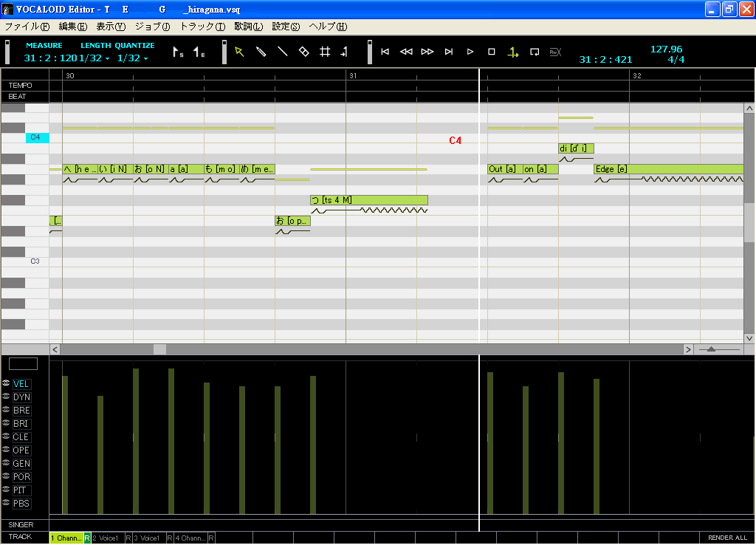Screen dimensions: 756x545
Task: Rewind playback position
Action: coord(406,52)
